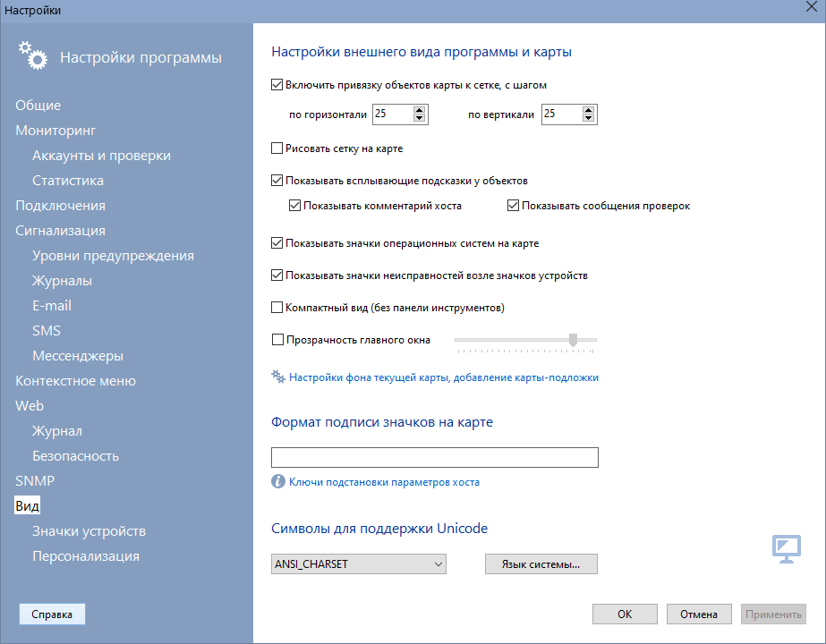This screenshot has width=826, height=644.
Task: Click the по горизонтали number field
Action: (393, 114)
